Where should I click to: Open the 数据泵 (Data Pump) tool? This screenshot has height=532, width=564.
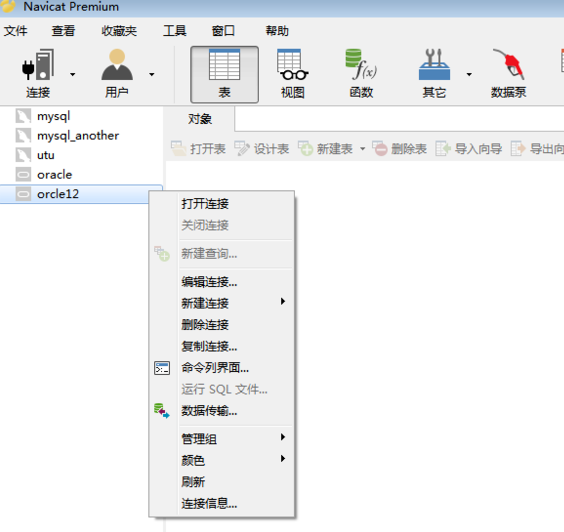(509, 74)
